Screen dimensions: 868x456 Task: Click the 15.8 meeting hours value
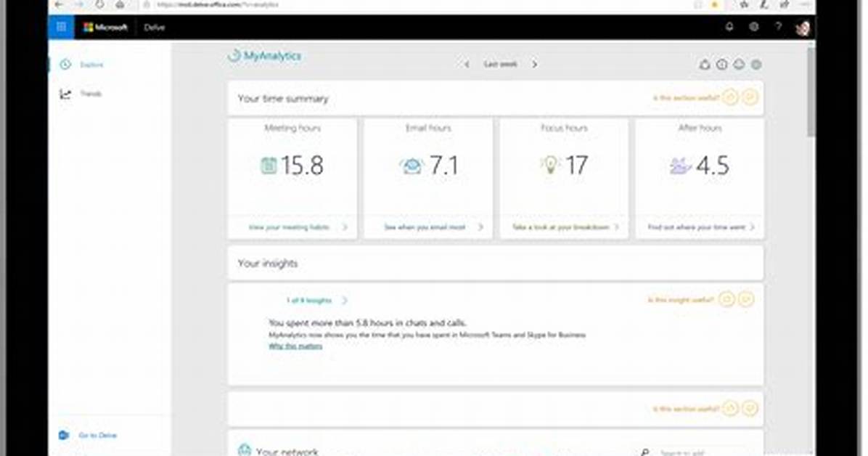pos(302,166)
